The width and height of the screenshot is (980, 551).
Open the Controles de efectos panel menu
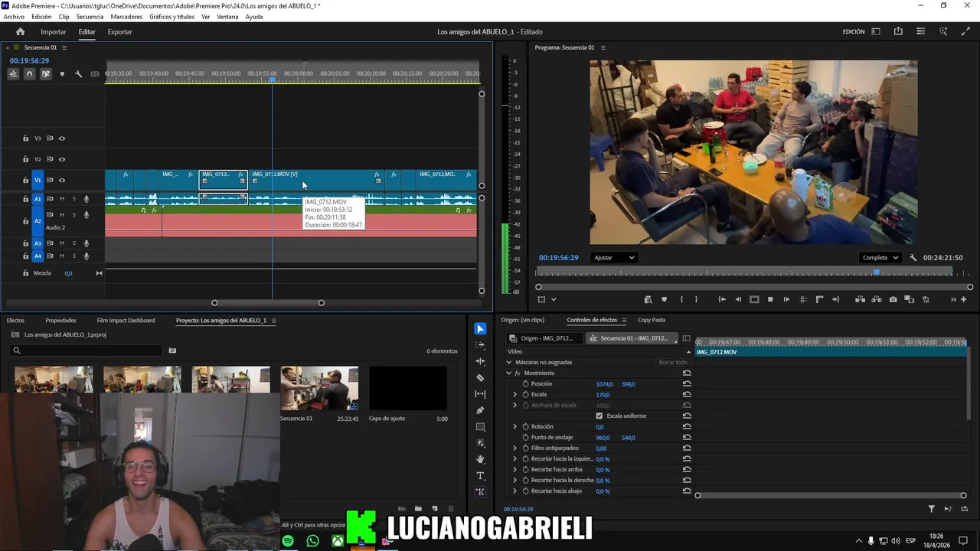[624, 320]
